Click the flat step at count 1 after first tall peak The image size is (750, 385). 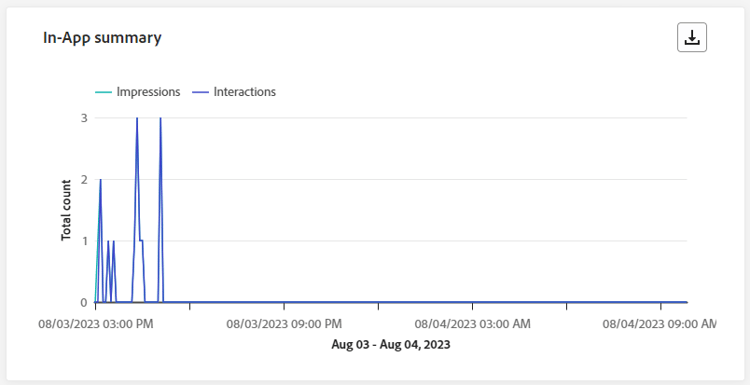point(141,241)
